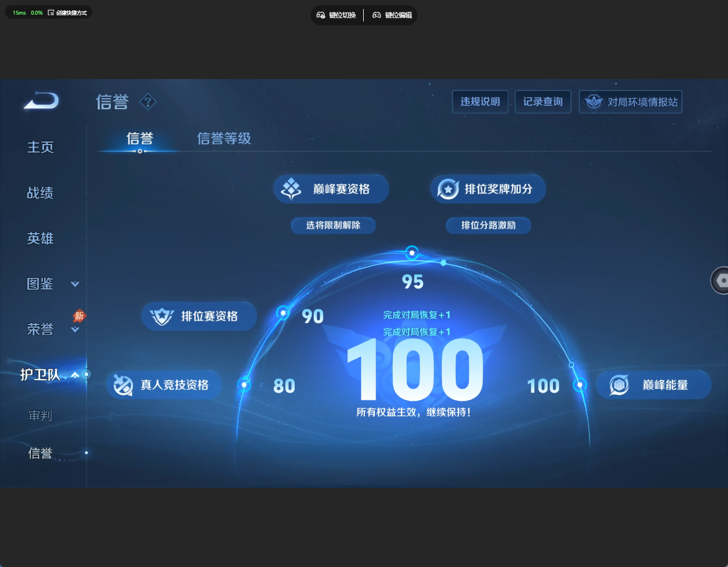Click the 排位奖牌加分 star medal icon
This screenshot has width=728, height=567.
tap(448, 189)
